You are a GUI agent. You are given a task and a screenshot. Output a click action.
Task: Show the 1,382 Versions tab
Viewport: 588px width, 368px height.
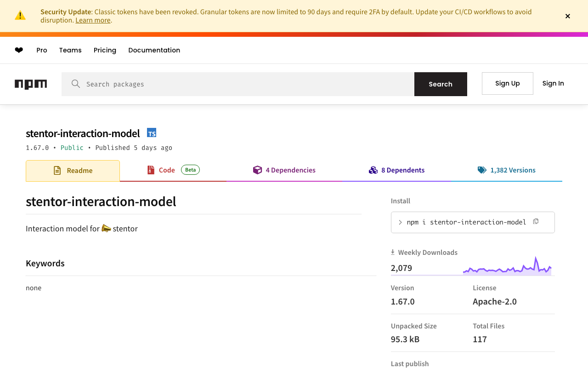[x=507, y=170]
